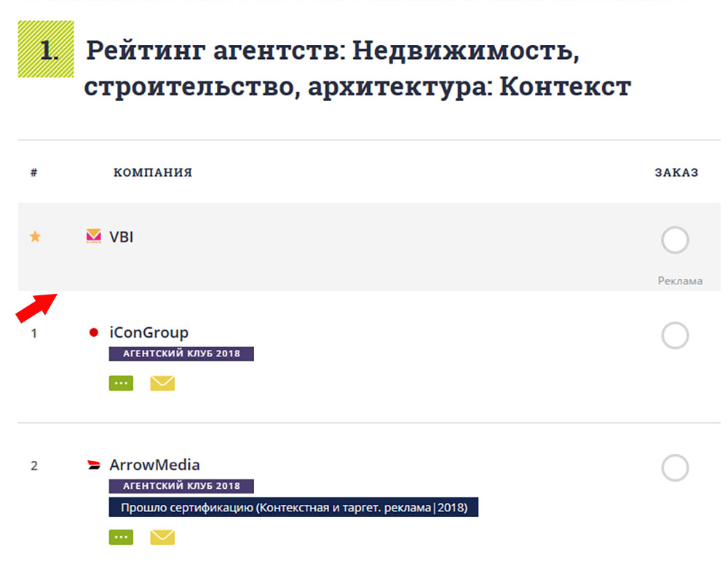Open the green more-details icon under ArrowMedia
Image resolution: width=728 pixels, height=571 pixels.
121,537
